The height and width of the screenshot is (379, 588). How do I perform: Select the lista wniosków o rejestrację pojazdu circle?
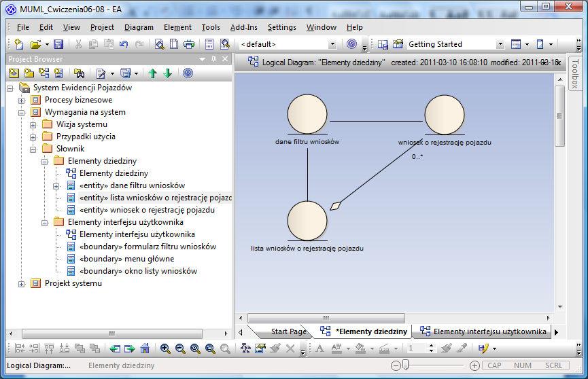tap(307, 221)
